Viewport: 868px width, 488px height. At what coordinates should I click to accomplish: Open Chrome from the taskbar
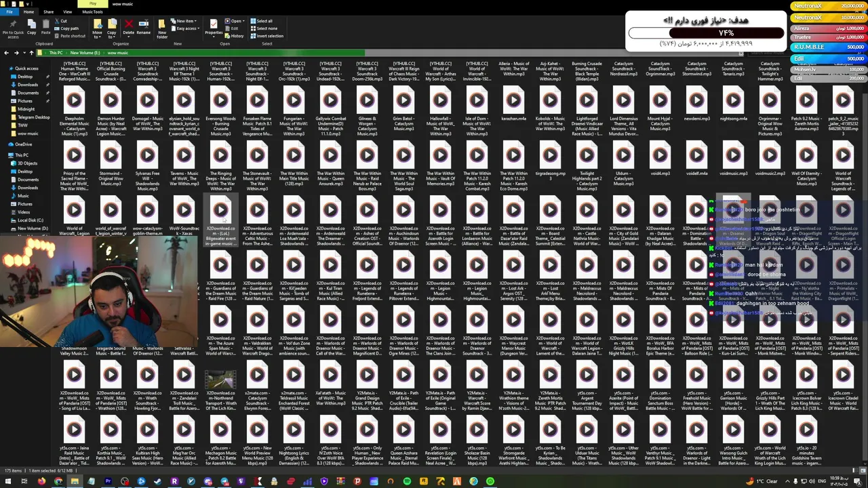pyautogui.click(x=58, y=482)
